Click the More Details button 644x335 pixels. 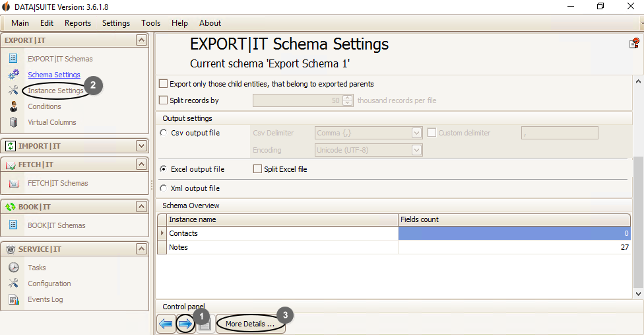point(251,324)
